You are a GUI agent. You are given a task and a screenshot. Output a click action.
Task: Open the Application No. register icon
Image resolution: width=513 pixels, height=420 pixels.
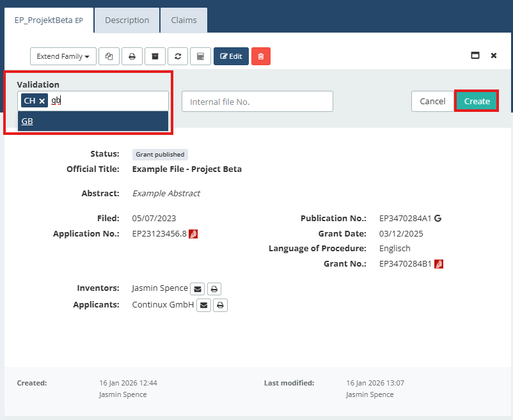coord(193,234)
